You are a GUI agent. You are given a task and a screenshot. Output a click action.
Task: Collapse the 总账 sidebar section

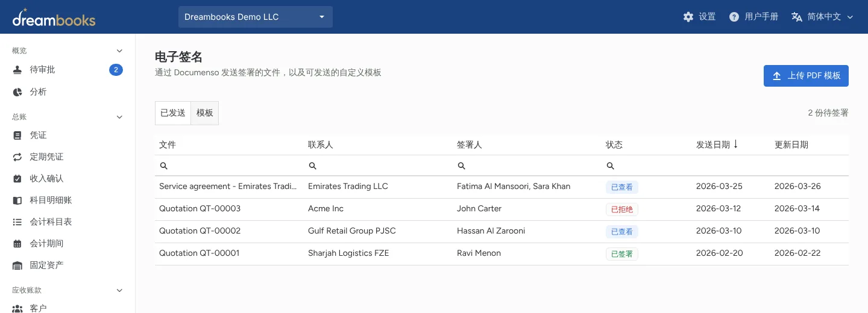[x=119, y=117]
